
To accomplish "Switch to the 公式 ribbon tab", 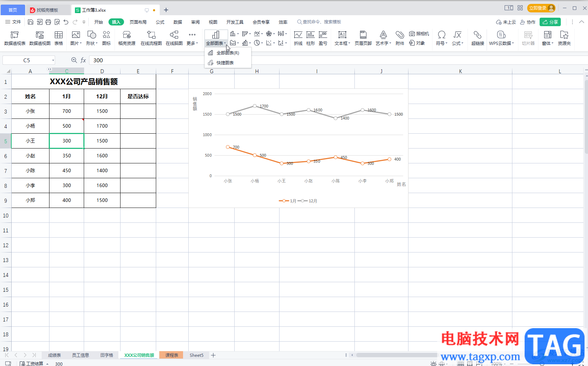I will point(160,22).
